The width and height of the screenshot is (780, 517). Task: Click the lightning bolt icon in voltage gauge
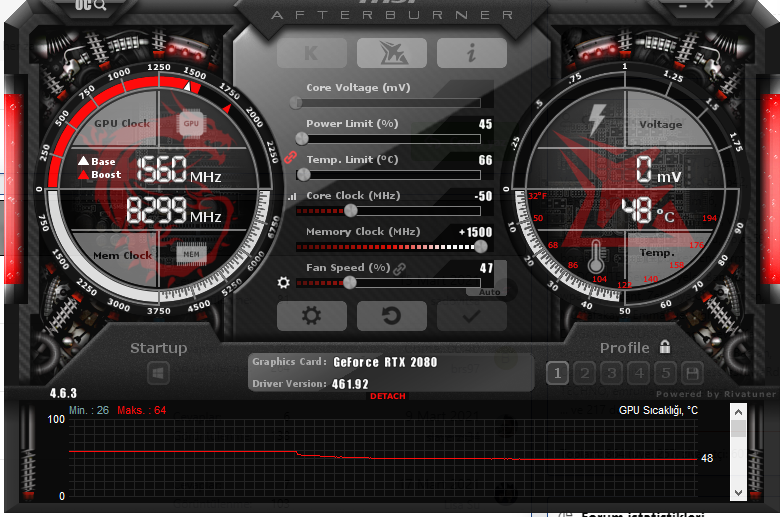click(x=596, y=120)
